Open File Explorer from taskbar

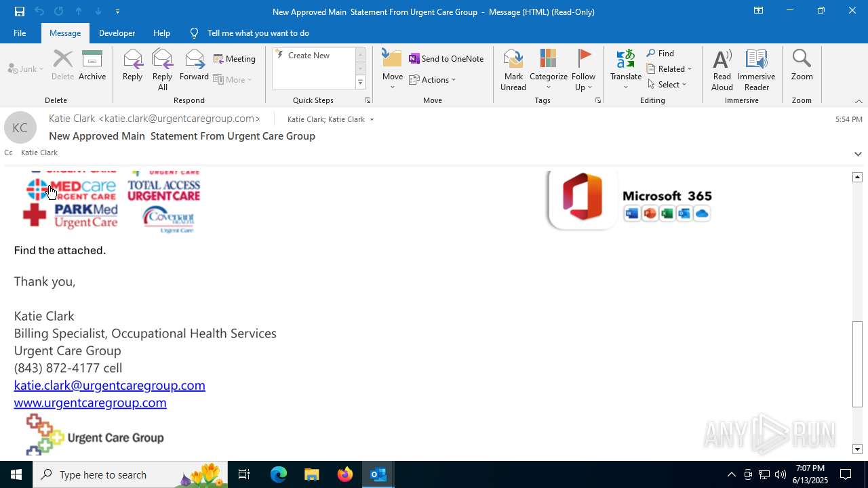point(311,474)
